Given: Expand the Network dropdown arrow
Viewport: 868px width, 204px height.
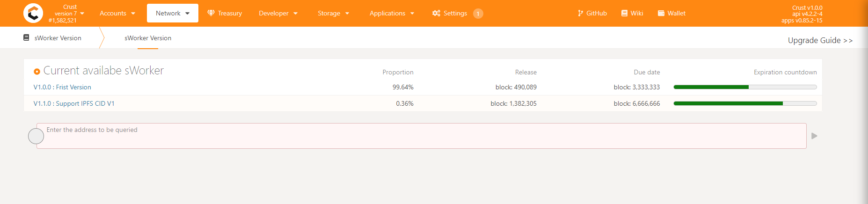Looking at the screenshot, I should 188,14.
